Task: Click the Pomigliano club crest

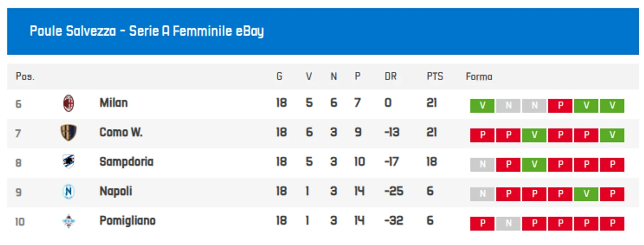Action: [68, 221]
